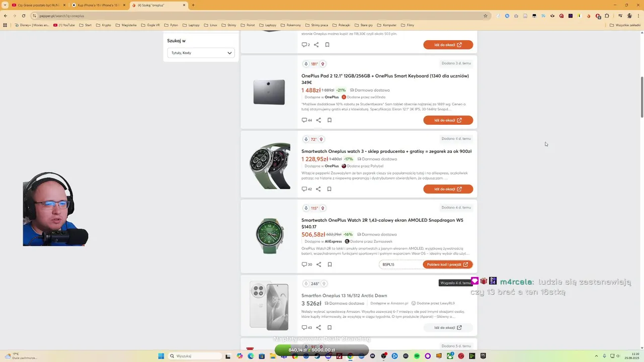Open 'Smartfon Oneplus 13 16/512 Arctic Dawn' title
The width and height of the screenshot is (644, 362).
coord(344,296)
